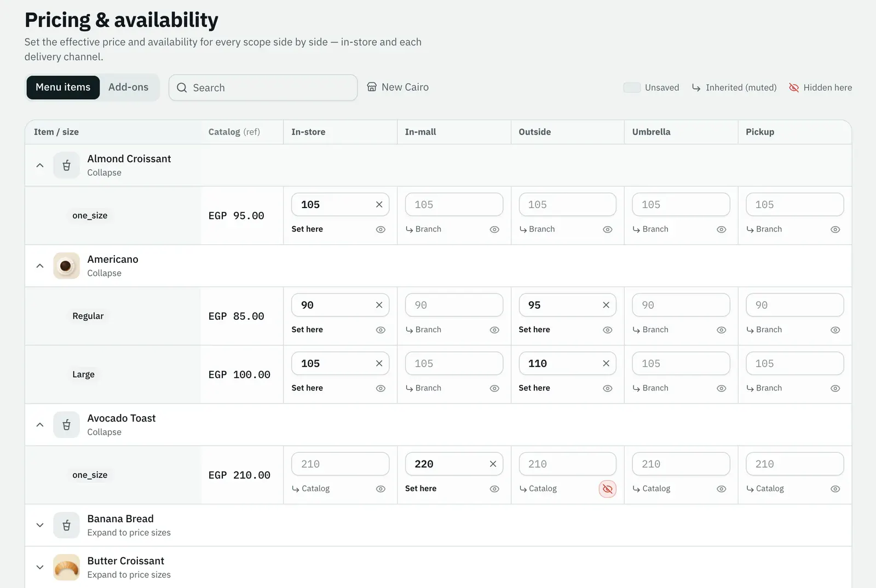Screen dimensions: 876x588
Task: Click the Butter Croissant thumbnail
Action: pyautogui.click(x=66, y=568)
